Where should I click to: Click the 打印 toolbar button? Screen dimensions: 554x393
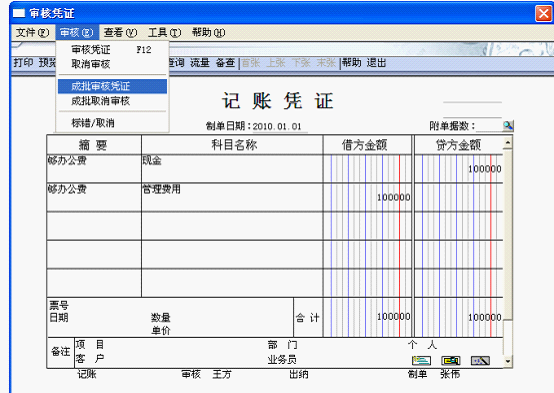pos(23,63)
